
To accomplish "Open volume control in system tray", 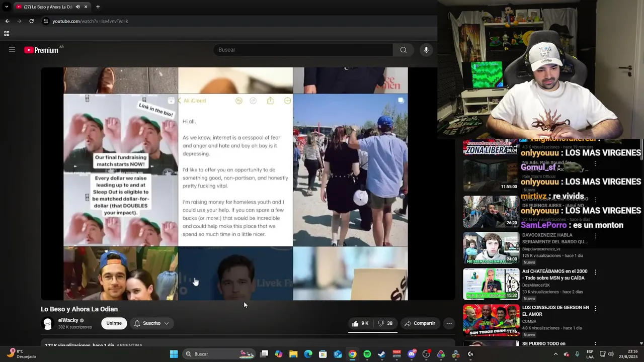I will pyautogui.click(x=611, y=354).
